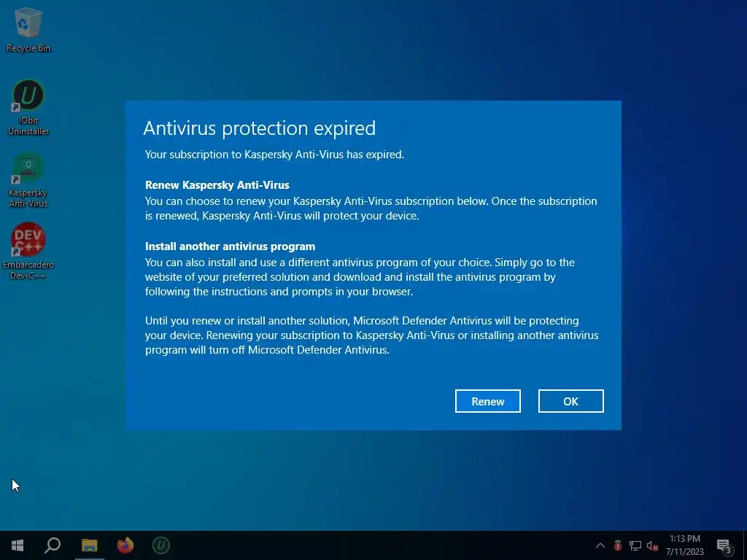Select the Embarcadero Dev-C++ desktop shortcut
This screenshot has height=560, width=747.
(28, 252)
